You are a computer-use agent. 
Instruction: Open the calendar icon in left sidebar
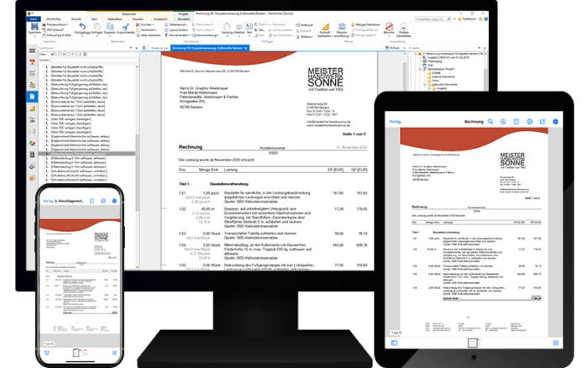click(x=32, y=62)
